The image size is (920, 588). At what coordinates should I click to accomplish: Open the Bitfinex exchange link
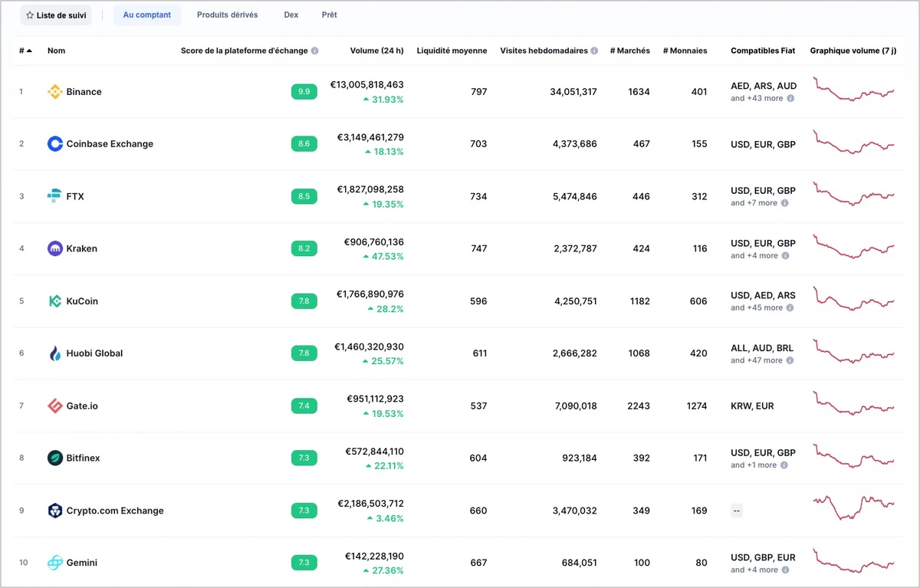point(83,458)
